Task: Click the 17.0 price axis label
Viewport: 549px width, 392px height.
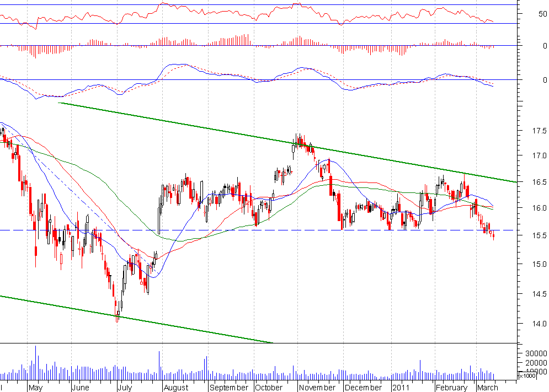Action: click(x=539, y=155)
